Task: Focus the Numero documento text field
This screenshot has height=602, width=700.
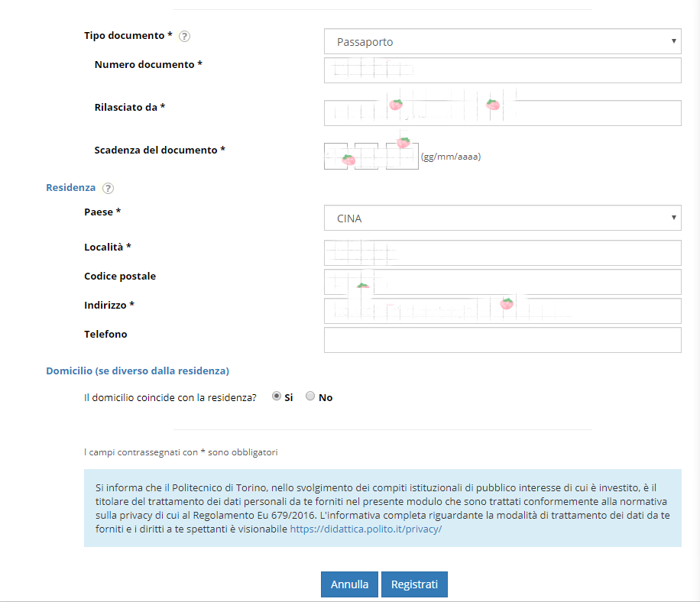Action: point(502,70)
